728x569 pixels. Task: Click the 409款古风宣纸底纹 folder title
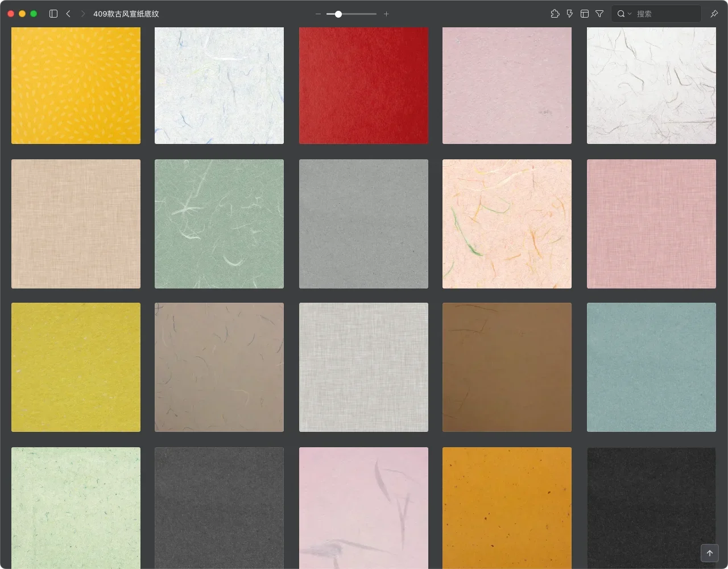[x=126, y=14]
